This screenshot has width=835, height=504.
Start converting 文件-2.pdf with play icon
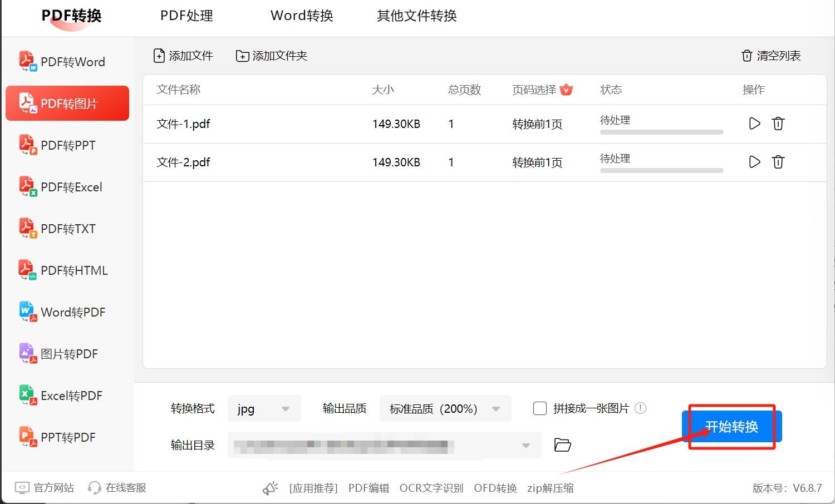[x=754, y=162]
